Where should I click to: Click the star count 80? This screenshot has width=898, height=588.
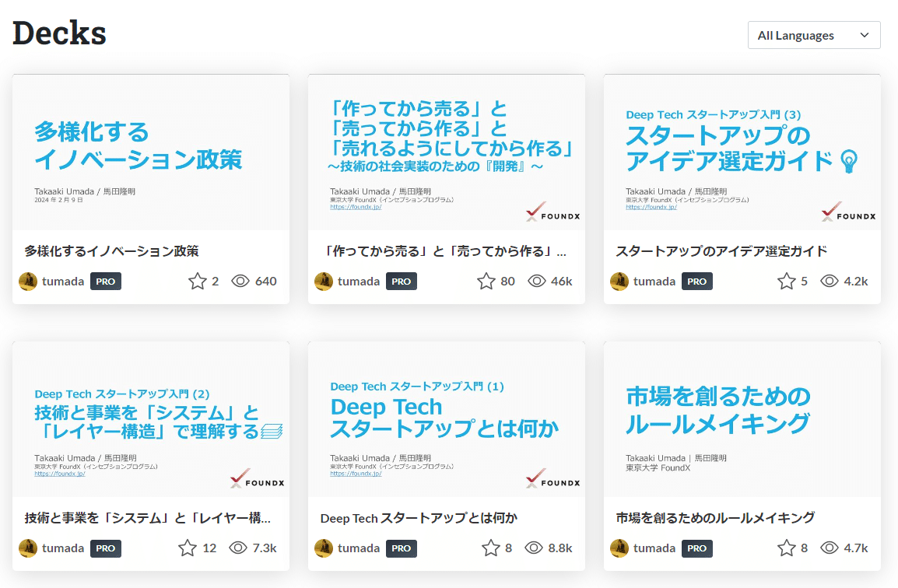pos(507,281)
